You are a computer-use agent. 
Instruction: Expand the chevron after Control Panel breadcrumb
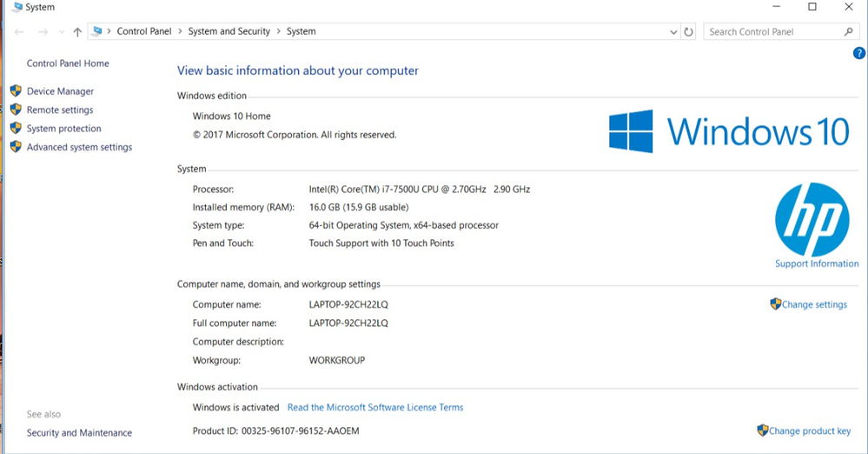[x=180, y=31]
